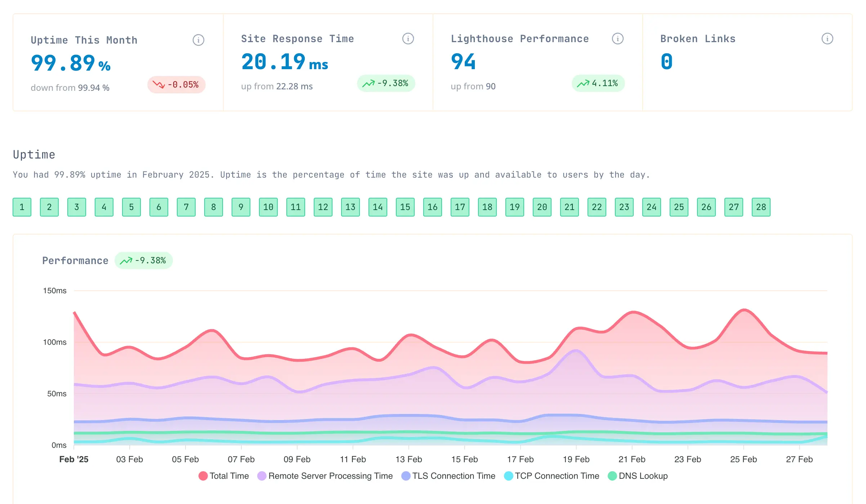Select uptime day 19 box
Viewport: 866px width, 504px height.
(515, 207)
